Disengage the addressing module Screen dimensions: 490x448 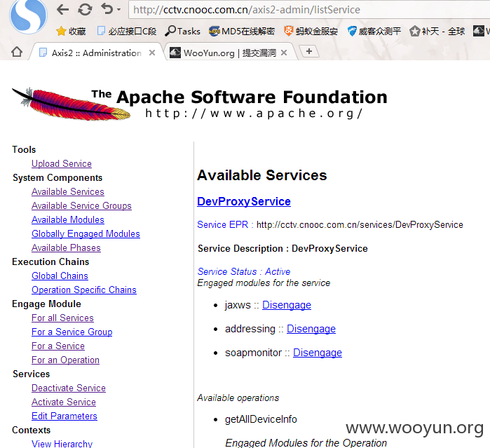pyautogui.click(x=311, y=329)
